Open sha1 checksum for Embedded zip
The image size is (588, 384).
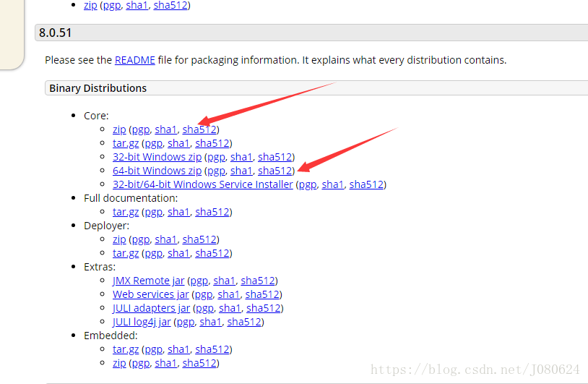click(x=165, y=363)
